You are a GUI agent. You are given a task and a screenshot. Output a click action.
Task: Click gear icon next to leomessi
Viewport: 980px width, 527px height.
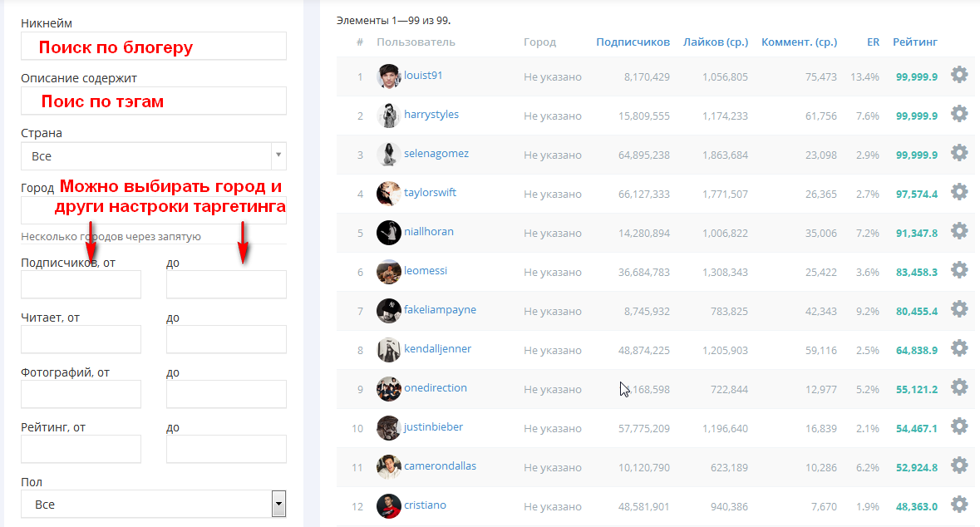point(959,270)
